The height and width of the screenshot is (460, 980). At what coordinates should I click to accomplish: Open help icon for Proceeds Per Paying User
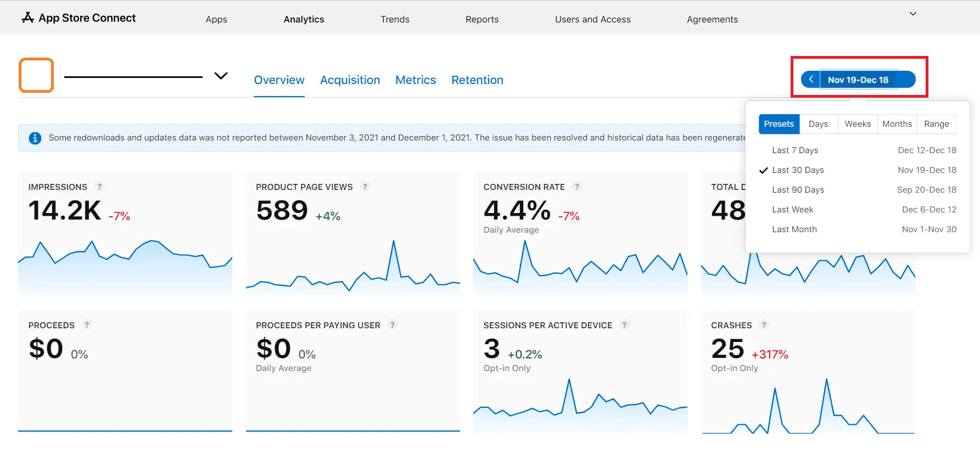pyautogui.click(x=393, y=325)
